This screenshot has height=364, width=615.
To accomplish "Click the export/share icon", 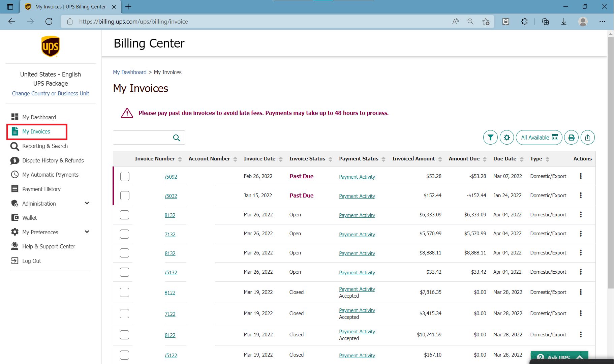I will point(588,138).
